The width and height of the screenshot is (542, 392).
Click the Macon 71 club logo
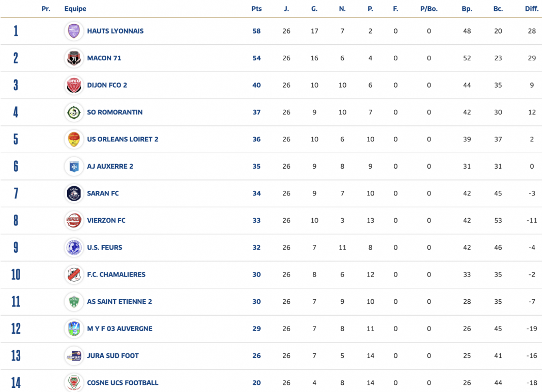tap(74, 58)
